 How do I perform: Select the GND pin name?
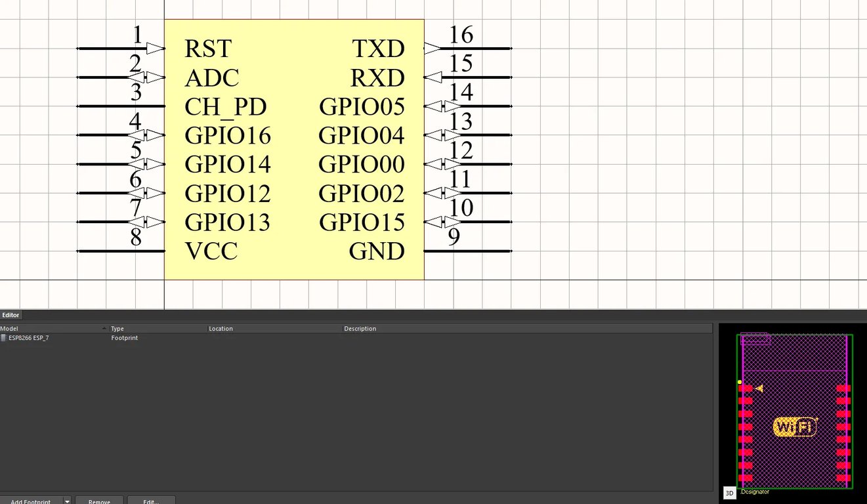click(x=377, y=251)
